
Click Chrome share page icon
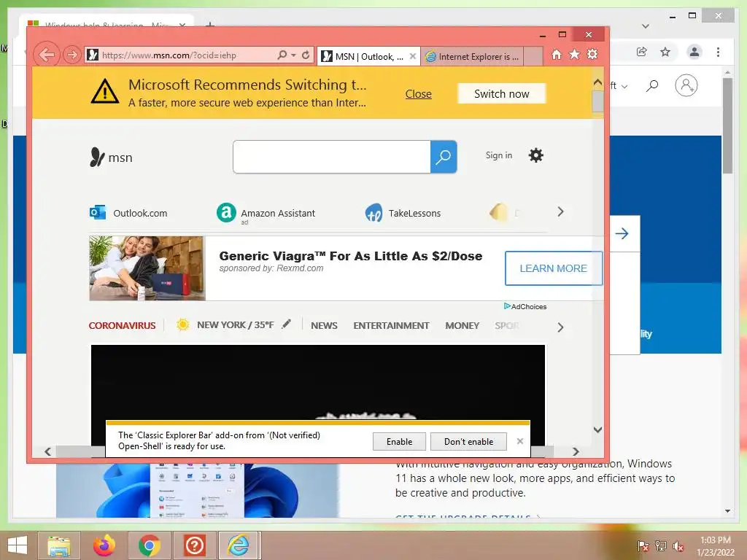tap(642, 52)
